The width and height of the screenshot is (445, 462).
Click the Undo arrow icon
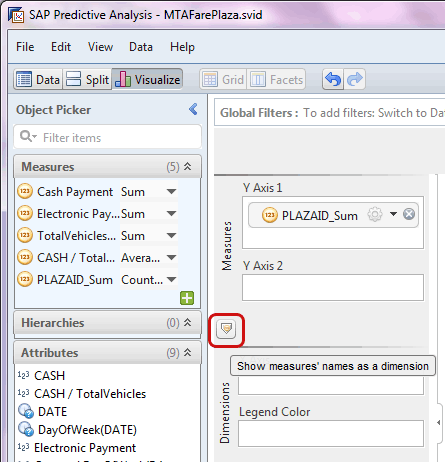coord(333,79)
